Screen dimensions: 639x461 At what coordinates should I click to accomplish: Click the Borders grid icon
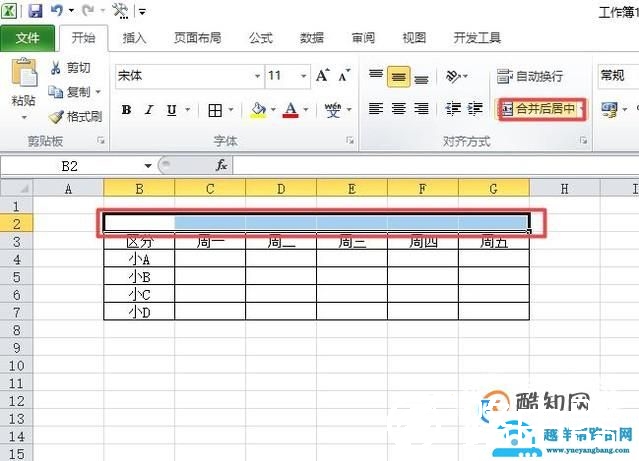215,110
